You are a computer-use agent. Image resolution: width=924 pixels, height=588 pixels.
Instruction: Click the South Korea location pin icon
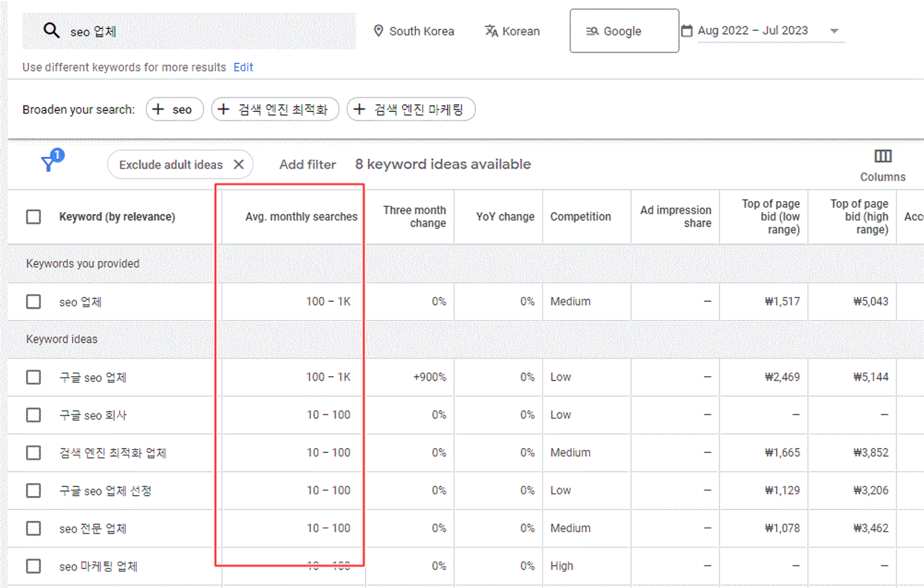pyautogui.click(x=378, y=31)
